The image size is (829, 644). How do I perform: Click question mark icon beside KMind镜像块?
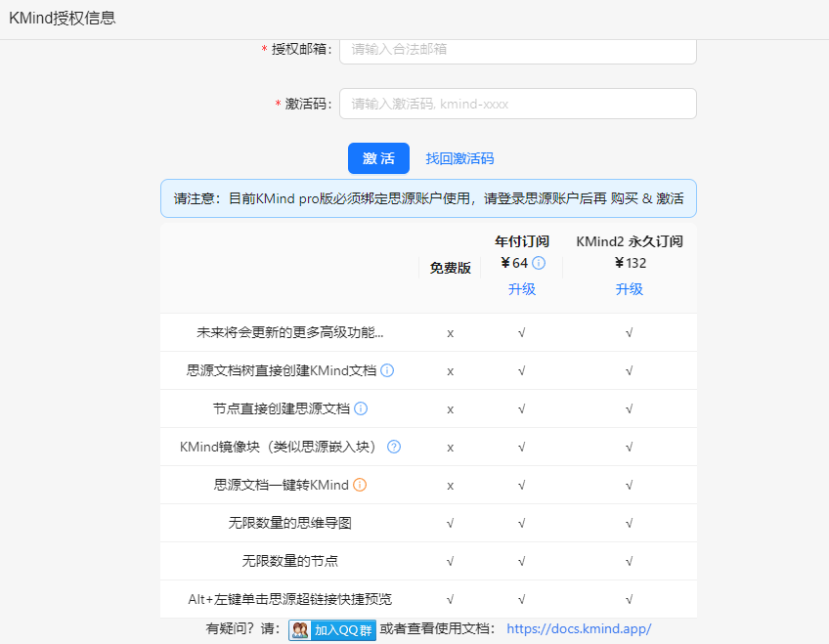click(394, 447)
